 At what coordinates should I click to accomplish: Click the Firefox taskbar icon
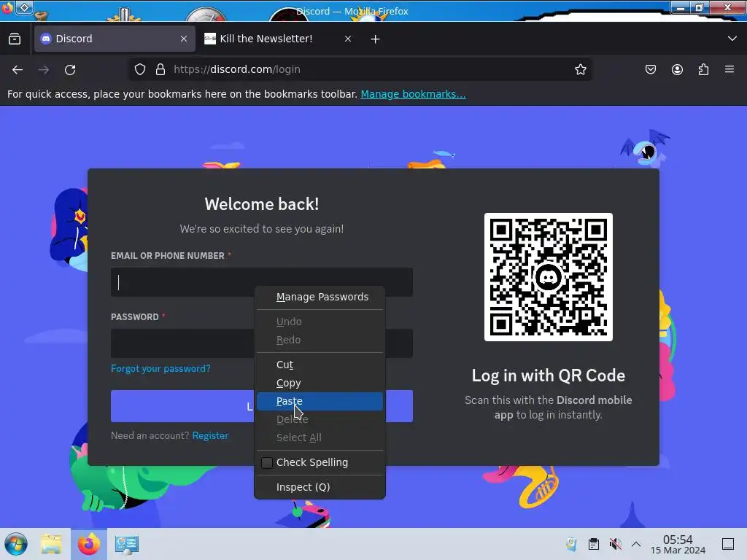click(89, 544)
